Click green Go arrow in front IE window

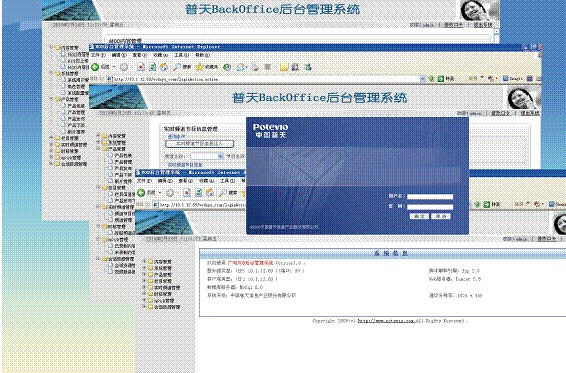487,204
